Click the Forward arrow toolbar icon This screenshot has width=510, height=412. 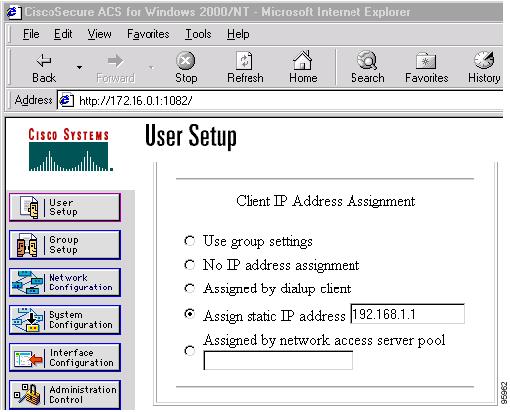[115, 61]
